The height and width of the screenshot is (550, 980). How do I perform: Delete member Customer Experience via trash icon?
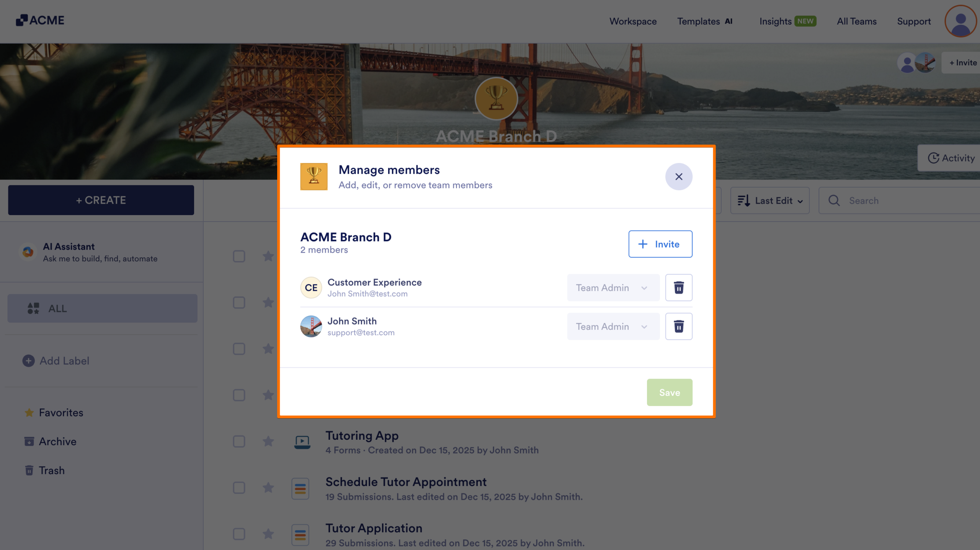click(679, 287)
